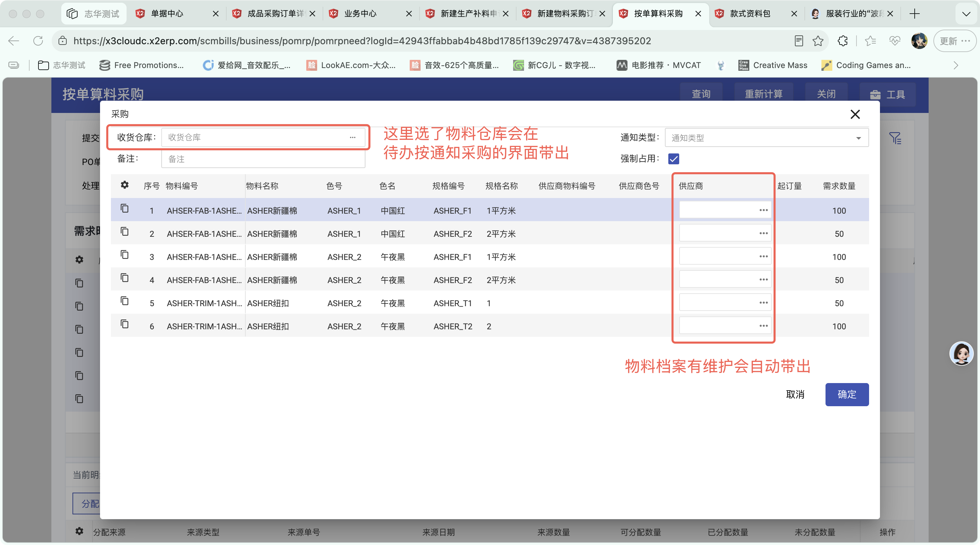Viewport: 980px width, 545px height.
Task: Click the filter icon behind the dialog
Action: pos(895,138)
